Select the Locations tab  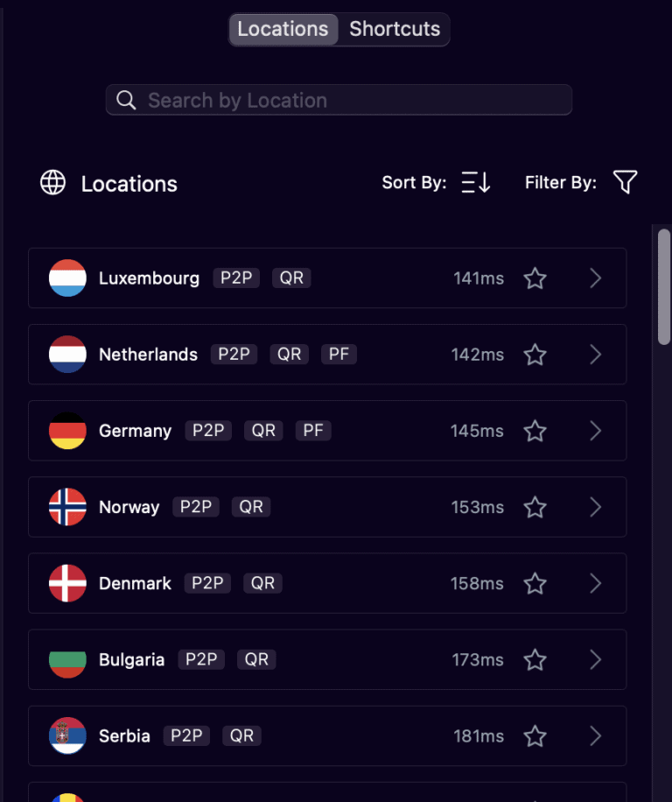pyautogui.click(x=283, y=29)
